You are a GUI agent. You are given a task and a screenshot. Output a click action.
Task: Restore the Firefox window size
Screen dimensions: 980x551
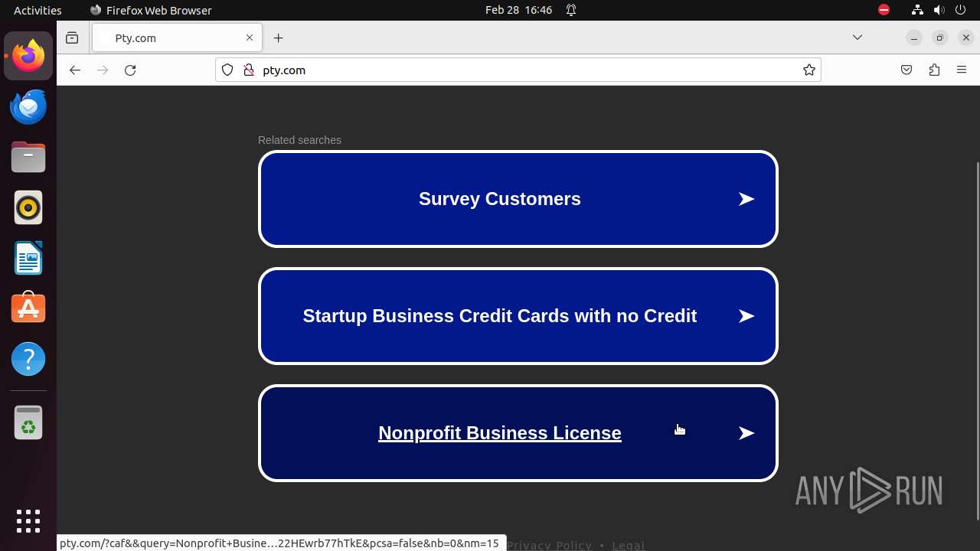point(939,37)
